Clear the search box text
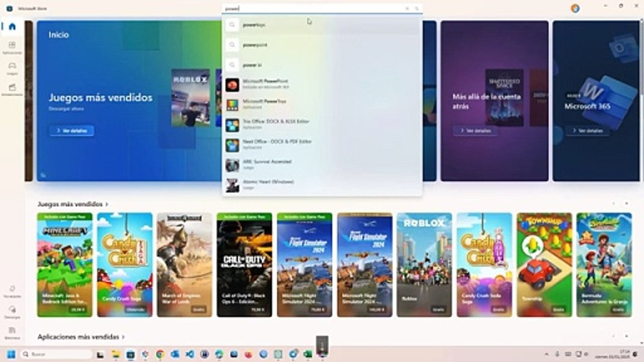The image size is (644, 362). coord(407,9)
